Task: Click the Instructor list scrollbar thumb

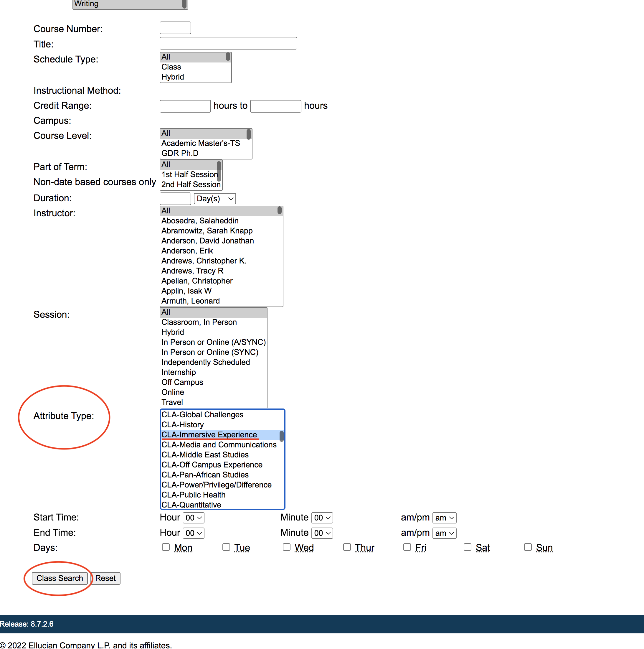Action: point(279,211)
